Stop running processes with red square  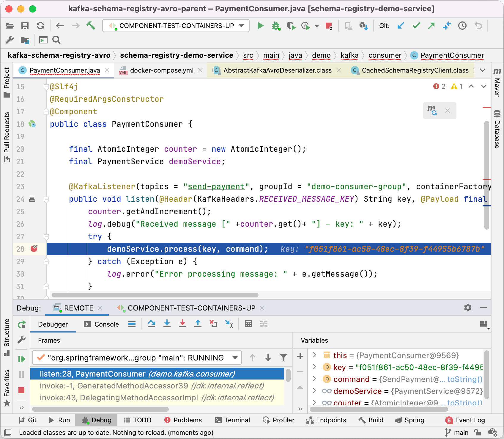coord(329,26)
